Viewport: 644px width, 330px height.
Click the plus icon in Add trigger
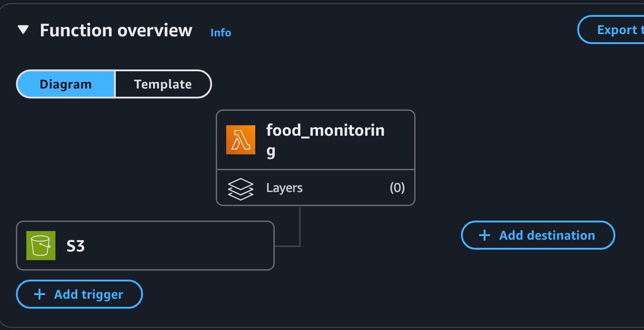tap(40, 294)
